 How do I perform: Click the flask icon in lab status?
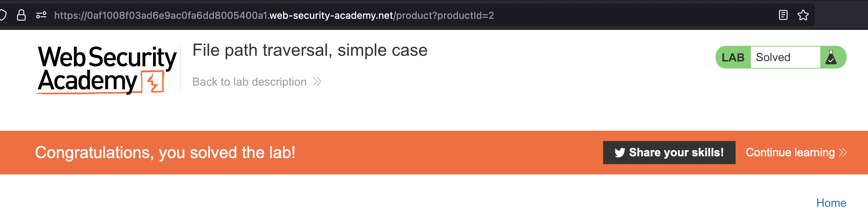point(831,57)
